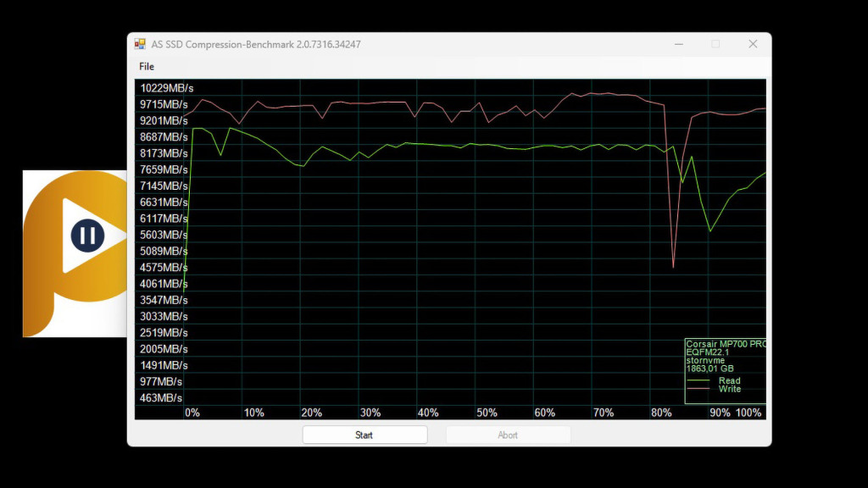868x488 pixels.
Task: Click the yellow Read line marker in legend
Action: coord(698,380)
